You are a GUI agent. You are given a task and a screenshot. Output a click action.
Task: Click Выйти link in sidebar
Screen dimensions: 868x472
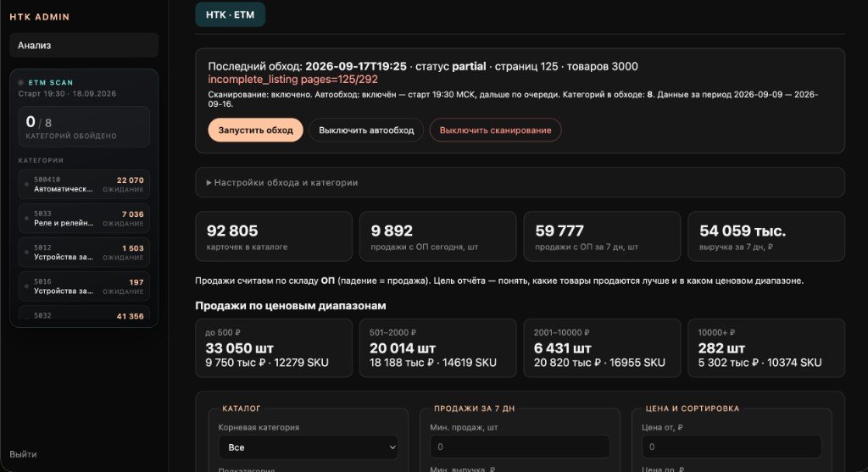[x=23, y=454]
